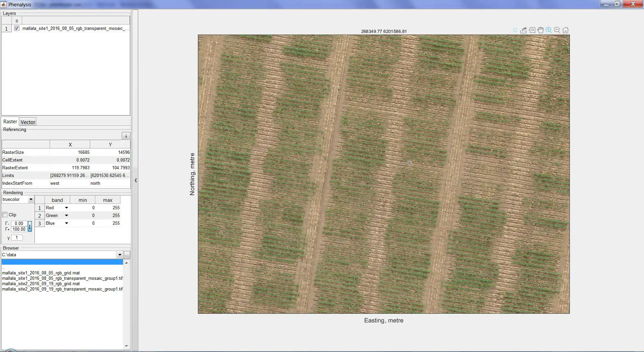Screen dimensions: 644x352
Task: Click the layers list menu (≡) header
Action: click(17, 21)
